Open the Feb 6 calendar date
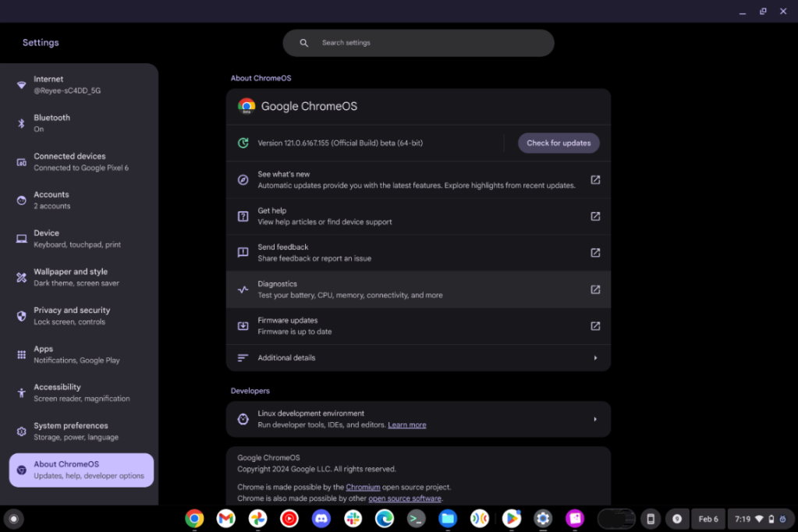798x532 pixels. pyautogui.click(x=708, y=519)
